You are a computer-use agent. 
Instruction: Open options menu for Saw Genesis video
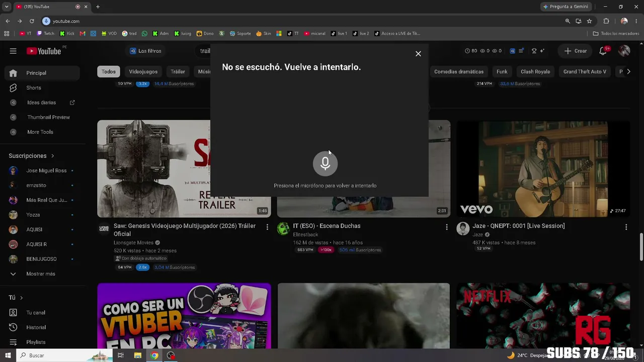(x=267, y=227)
